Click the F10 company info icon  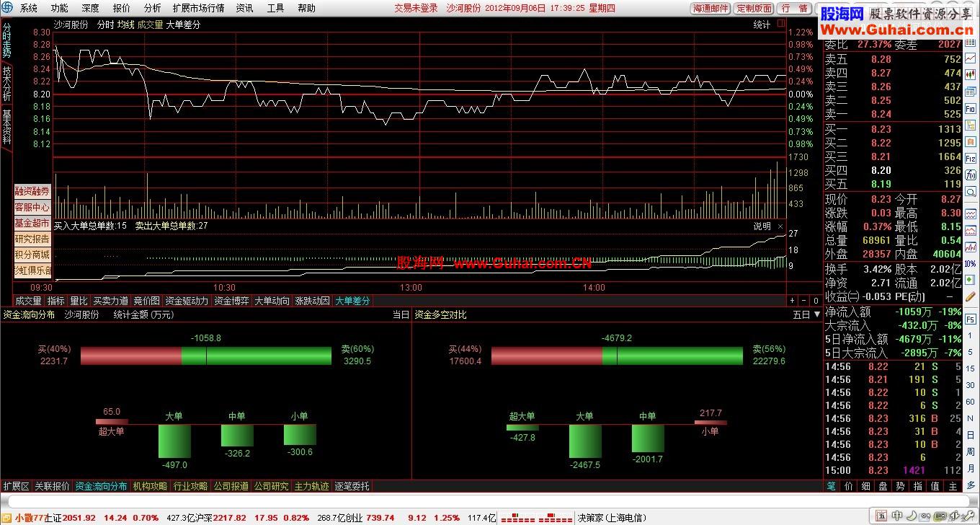click(970, 108)
